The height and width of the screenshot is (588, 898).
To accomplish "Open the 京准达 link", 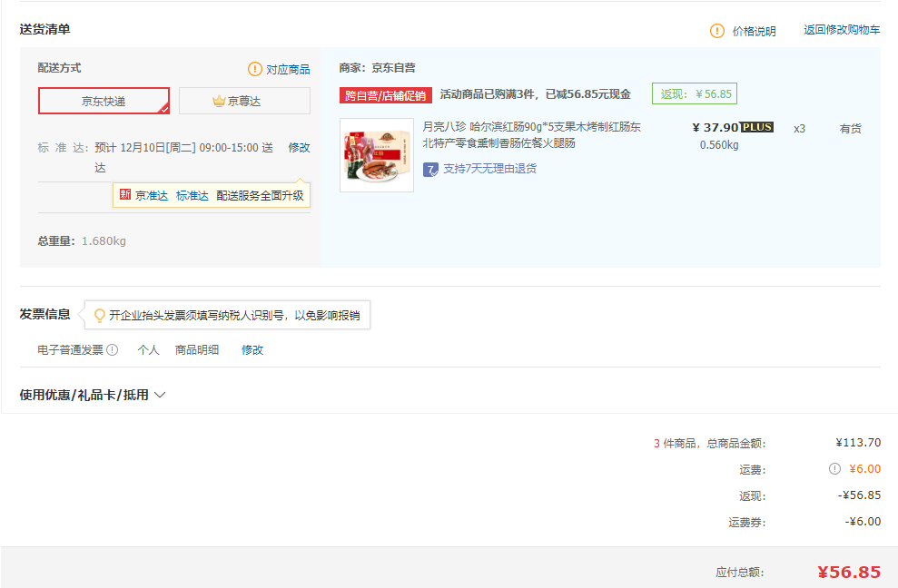I will pos(152,196).
